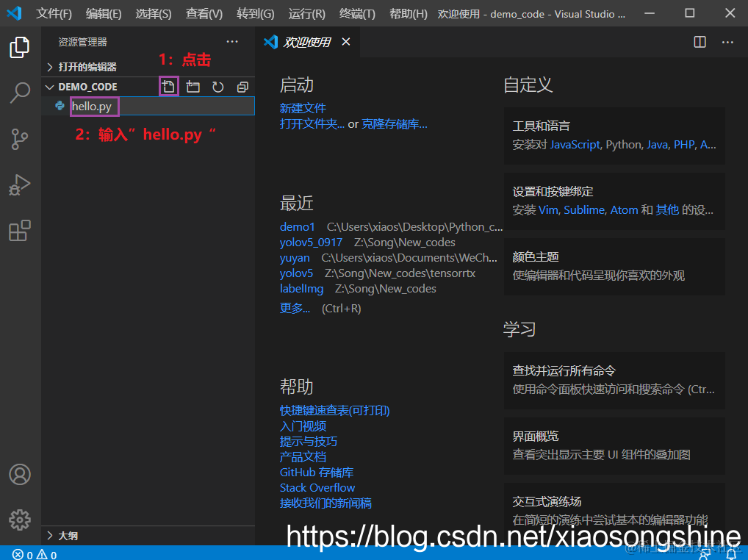748x560 pixels.
Task: Click the Java link in 工具和语言
Action: [x=657, y=145]
